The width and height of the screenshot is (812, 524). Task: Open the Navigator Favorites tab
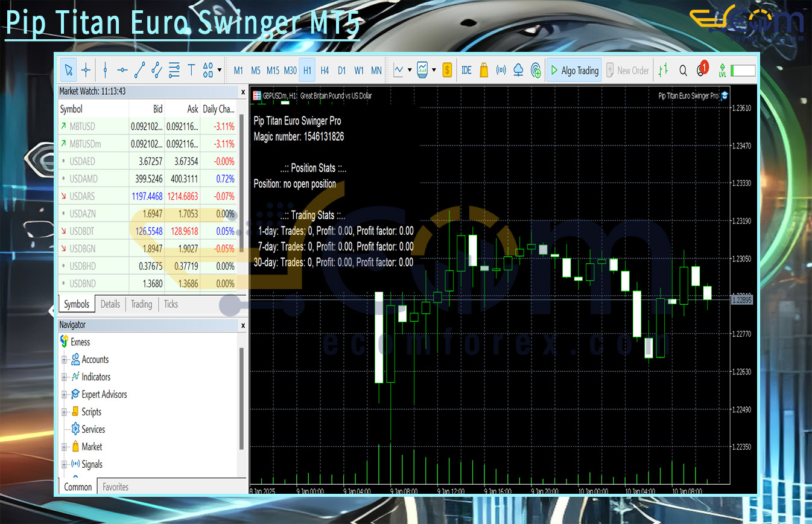tap(115, 487)
